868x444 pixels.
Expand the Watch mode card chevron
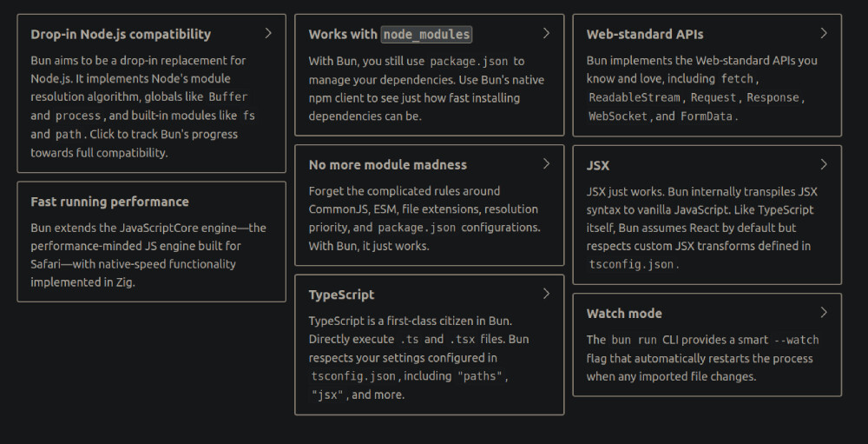point(824,313)
